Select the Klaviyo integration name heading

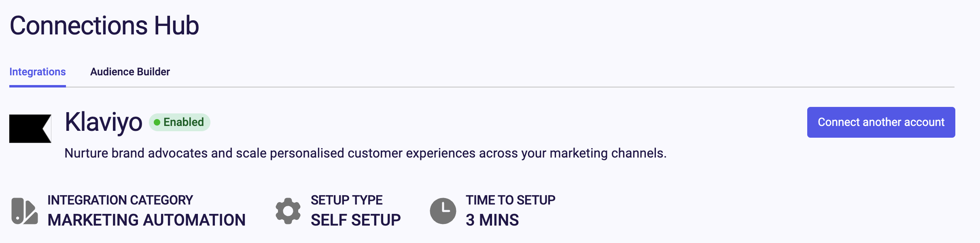(x=104, y=122)
